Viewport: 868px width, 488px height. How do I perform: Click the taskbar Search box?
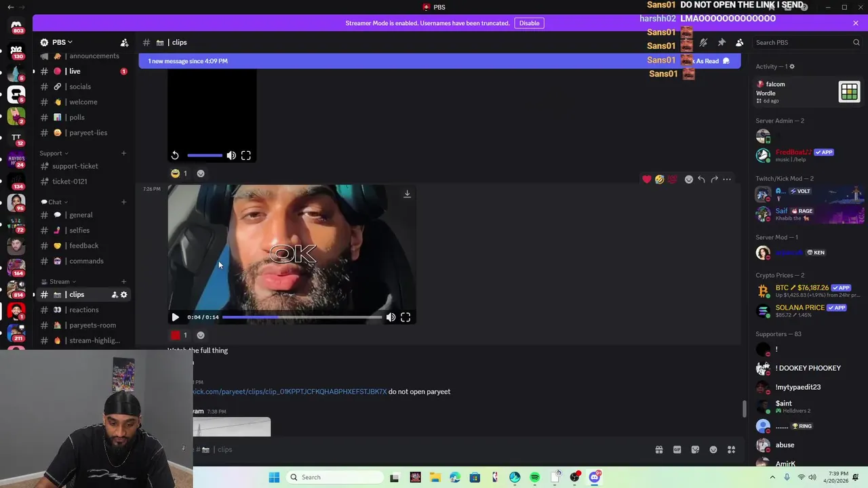334,477
